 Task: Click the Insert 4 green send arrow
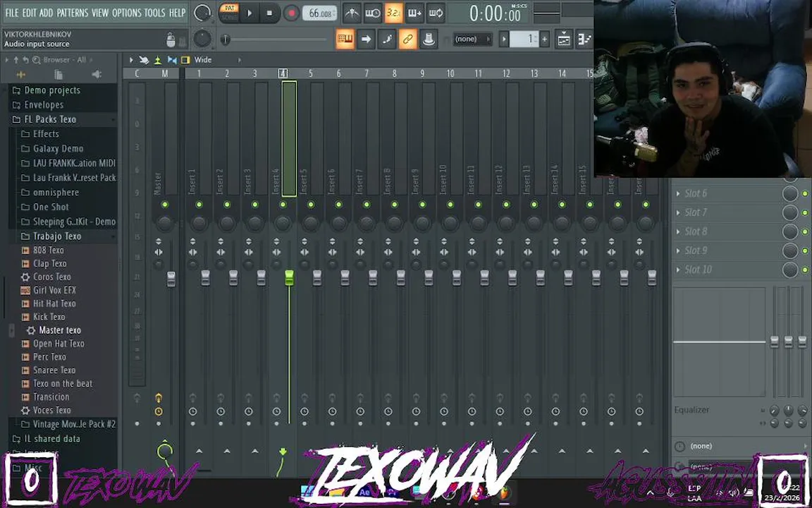283,452
